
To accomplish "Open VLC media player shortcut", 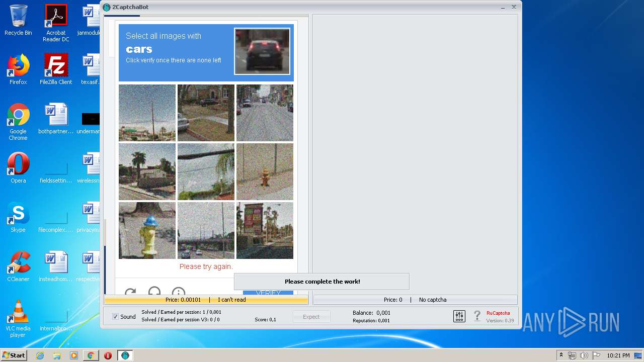I will click(x=18, y=319).
